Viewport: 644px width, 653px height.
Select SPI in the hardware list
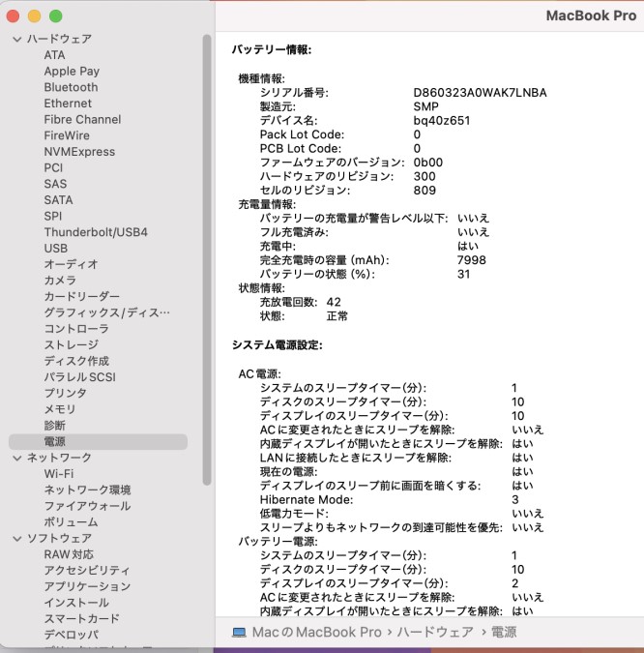point(53,216)
